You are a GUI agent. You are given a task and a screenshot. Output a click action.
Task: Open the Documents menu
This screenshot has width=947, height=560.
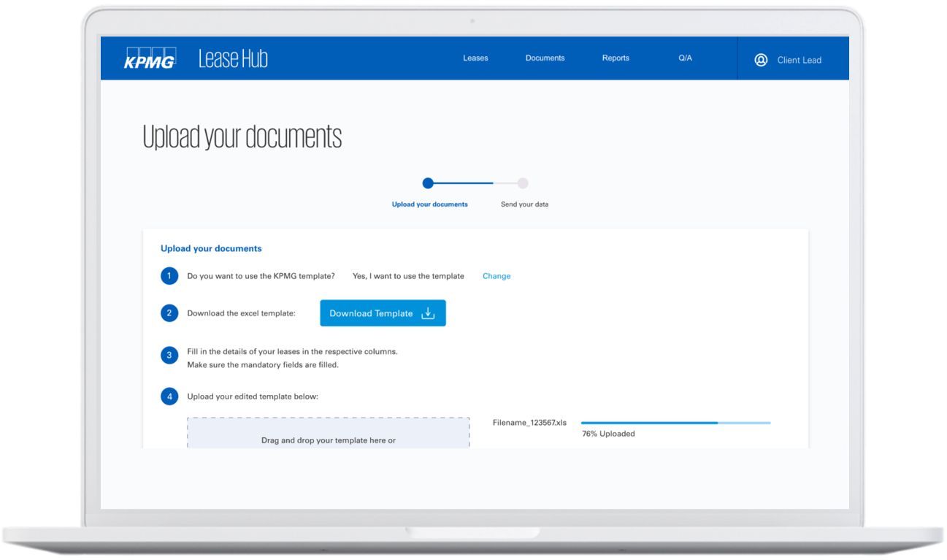click(545, 58)
